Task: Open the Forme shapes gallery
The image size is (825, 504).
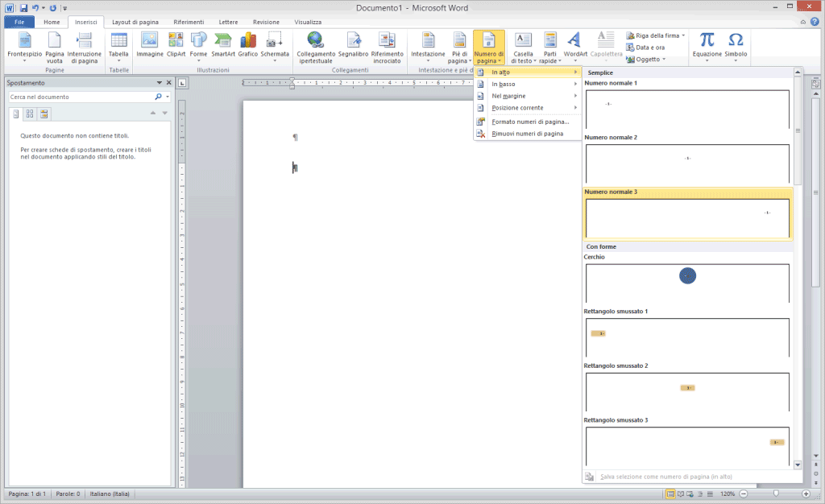Action: click(198, 48)
